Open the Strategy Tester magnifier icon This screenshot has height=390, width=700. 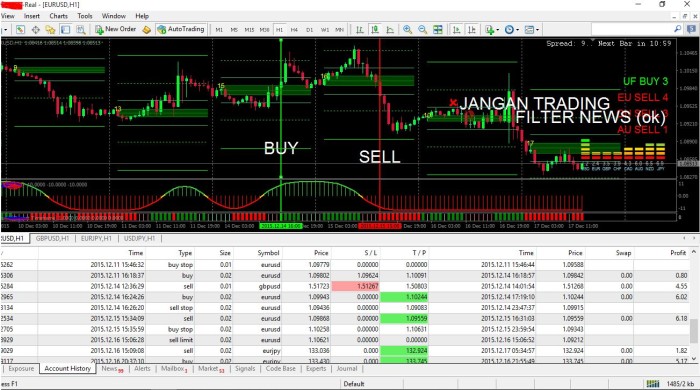81,29
